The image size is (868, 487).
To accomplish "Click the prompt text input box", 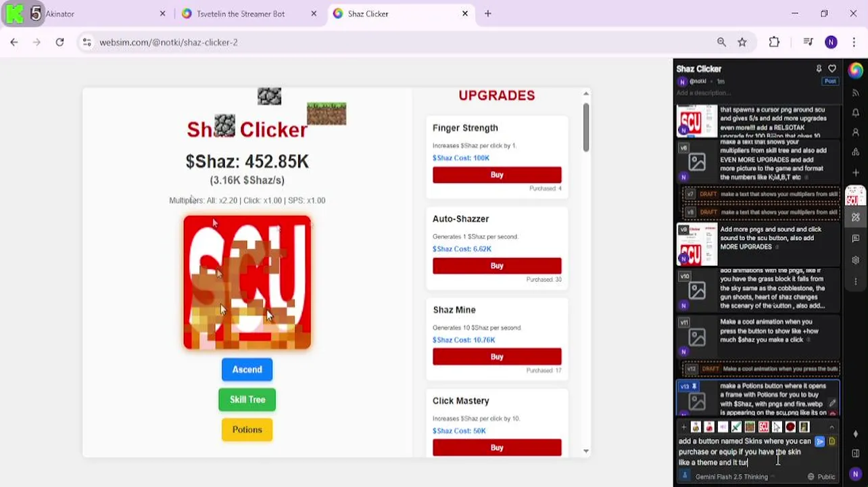I will (x=744, y=452).
